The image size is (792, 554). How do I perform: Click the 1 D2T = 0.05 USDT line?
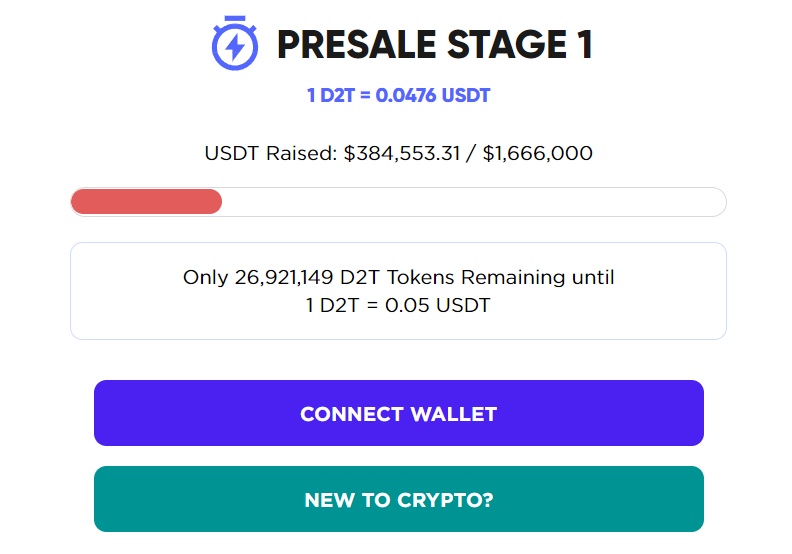point(399,305)
